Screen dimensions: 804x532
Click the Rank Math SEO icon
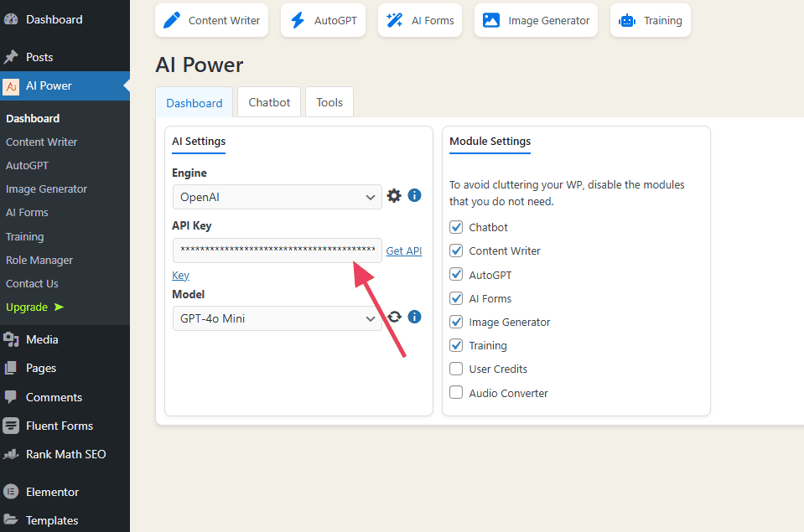11,454
